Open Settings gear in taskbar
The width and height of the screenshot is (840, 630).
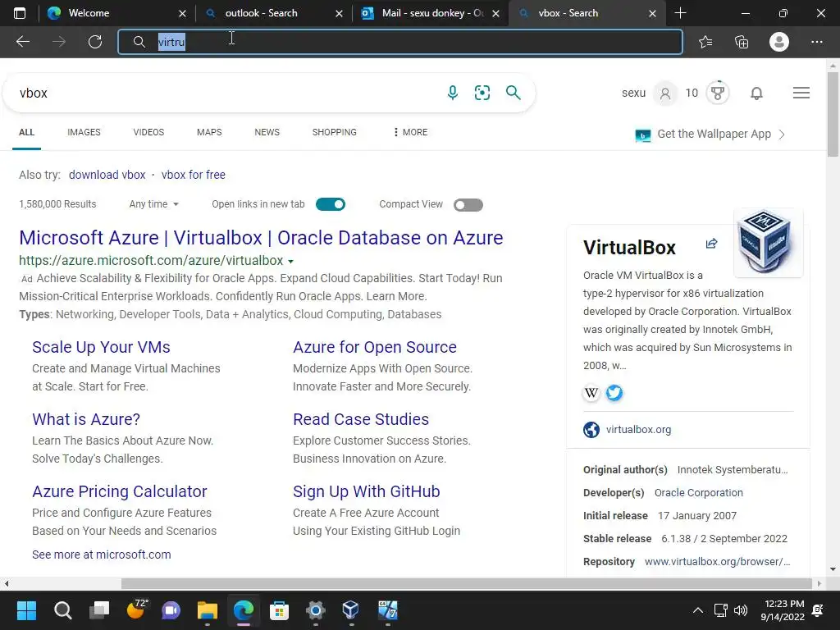[316, 610]
